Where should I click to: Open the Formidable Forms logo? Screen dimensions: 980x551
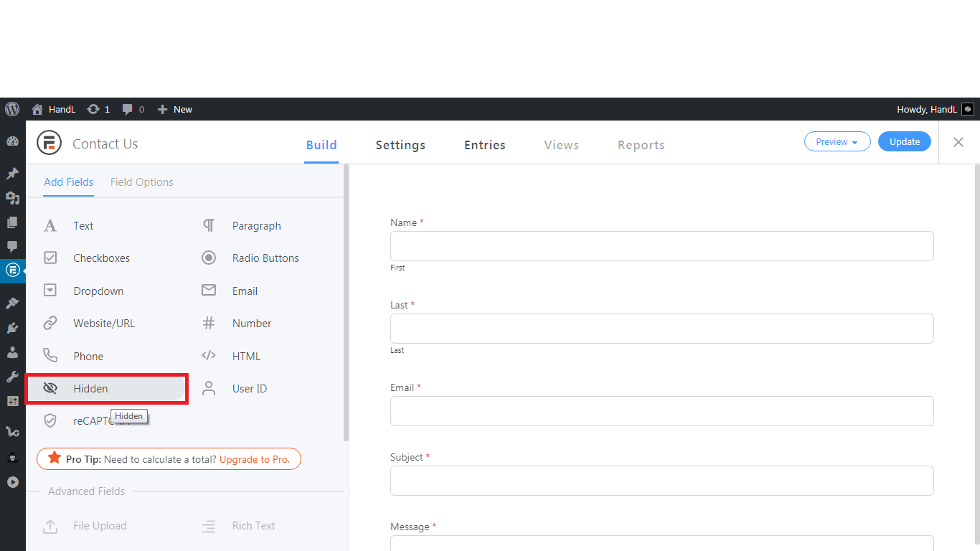tap(50, 143)
